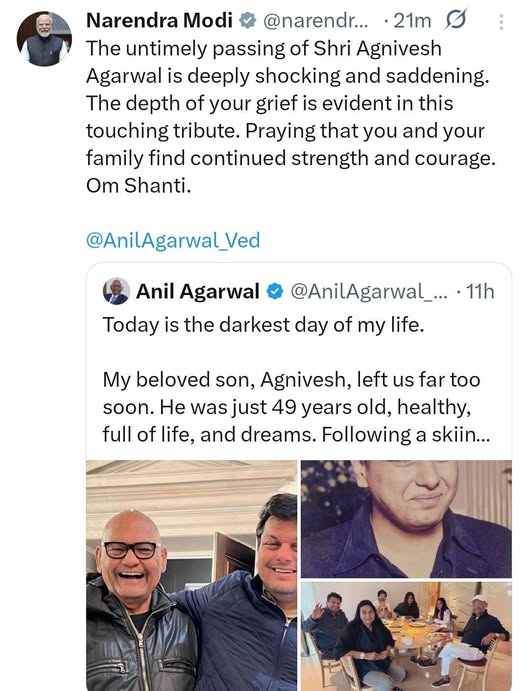Open Narendra Modi's profile avatar
526x691 pixels.
click(x=44, y=39)
